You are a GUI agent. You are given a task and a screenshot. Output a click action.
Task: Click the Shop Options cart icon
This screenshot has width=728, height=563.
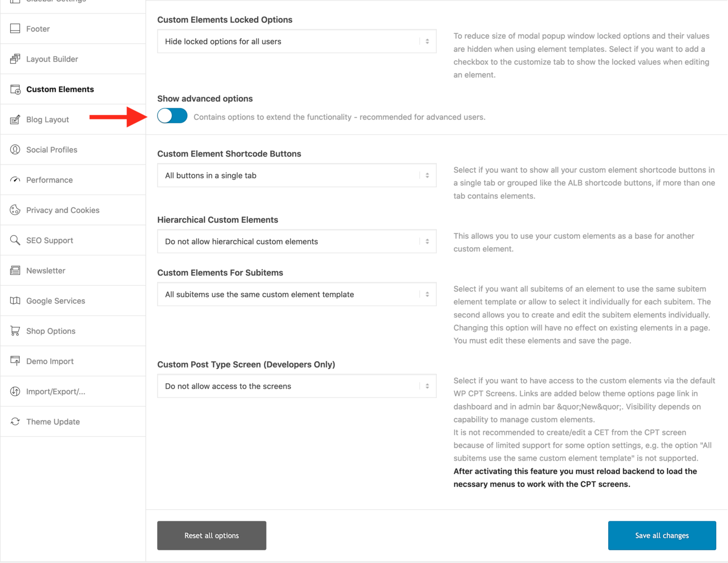coord(15,331)
